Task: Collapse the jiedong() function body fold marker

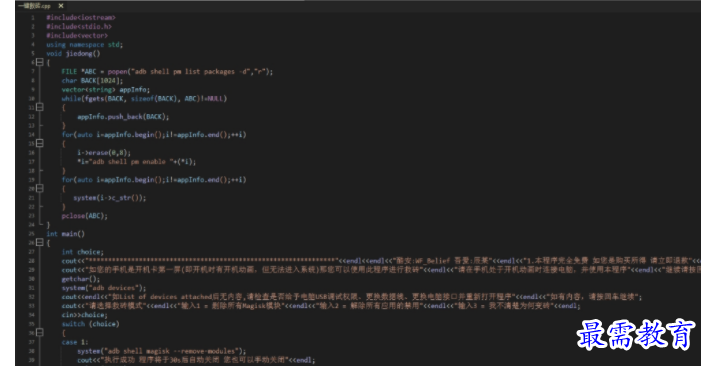Action: [x=40, y=63]
